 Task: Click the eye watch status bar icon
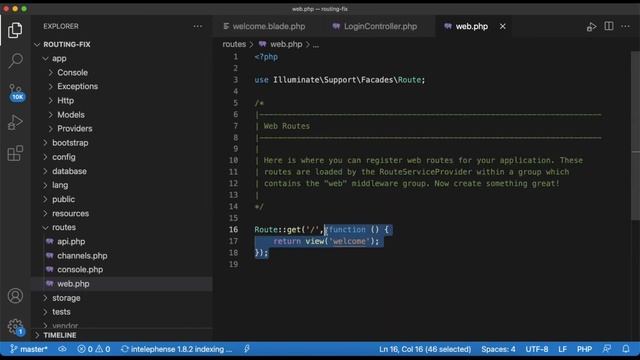tap(62, 349)
